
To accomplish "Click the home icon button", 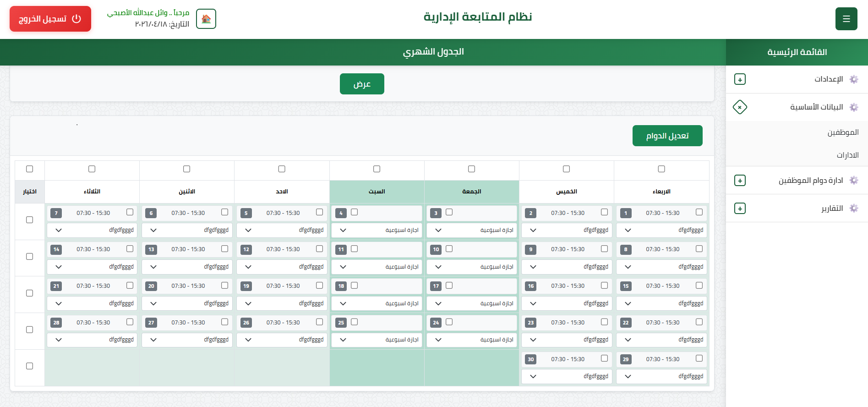I will (206, 19).
